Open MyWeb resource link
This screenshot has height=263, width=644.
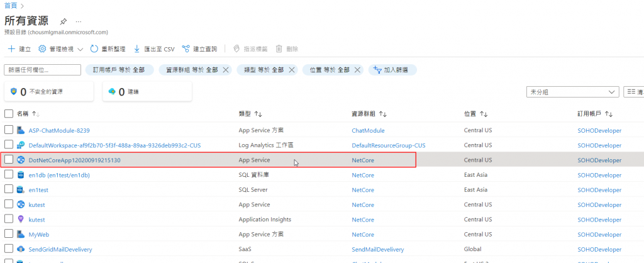click(39, 234)
